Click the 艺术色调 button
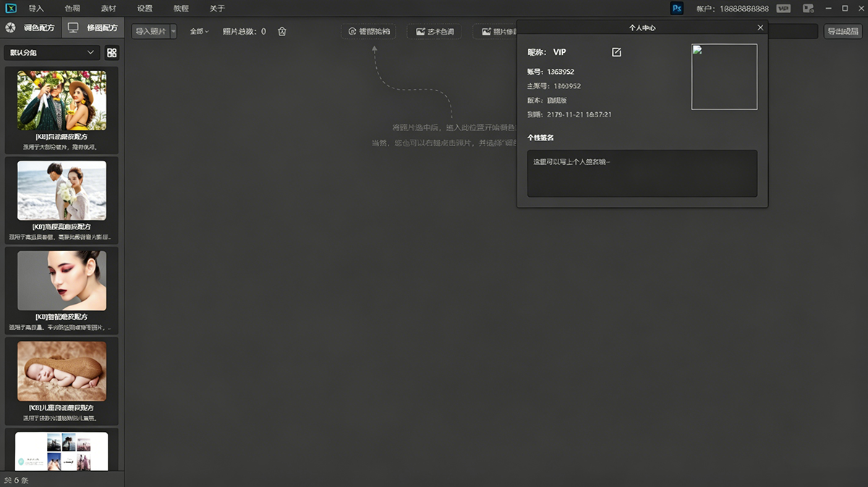This screenshot has width=868, height=487. pos(435,32)
